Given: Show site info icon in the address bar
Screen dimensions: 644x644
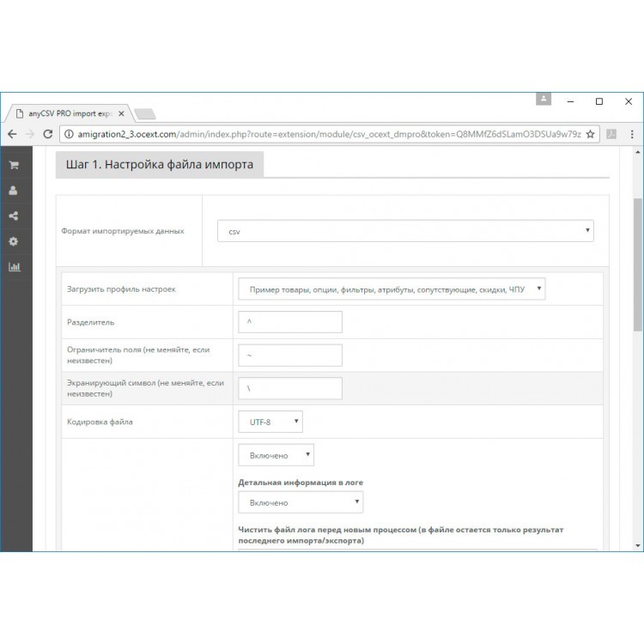Looking at the screenshot, I should [69, 134].
